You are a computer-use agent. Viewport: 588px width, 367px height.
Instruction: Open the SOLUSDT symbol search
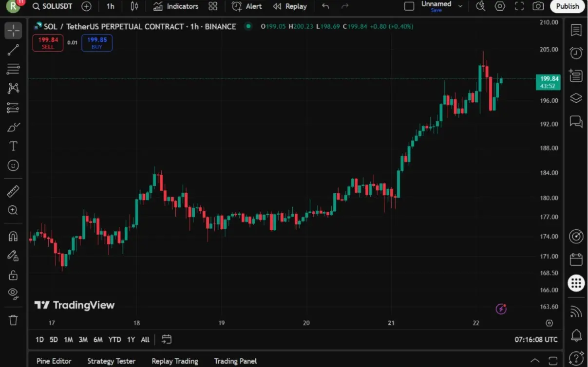click(x=52, y=6)
